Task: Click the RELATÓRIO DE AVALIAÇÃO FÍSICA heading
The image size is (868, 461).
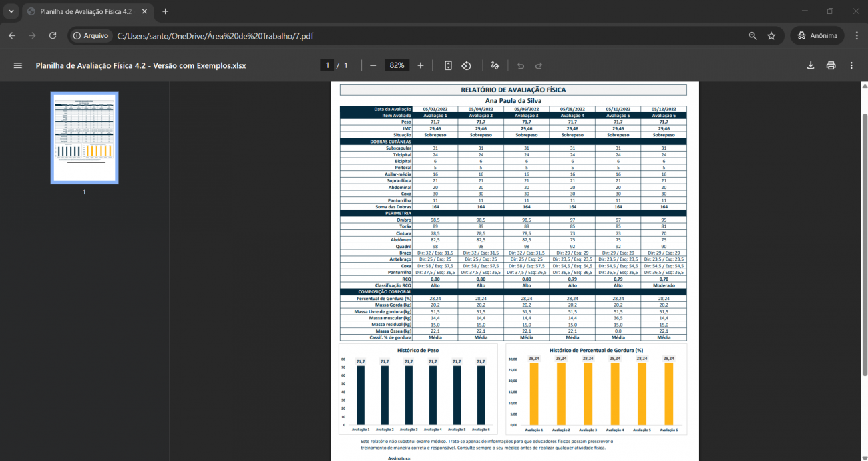Action: [513, 90]
